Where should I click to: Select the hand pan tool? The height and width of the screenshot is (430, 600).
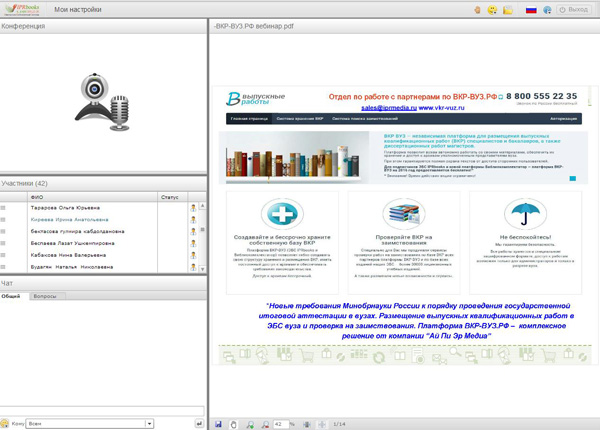pyautogui.click(x=233, y=424)
